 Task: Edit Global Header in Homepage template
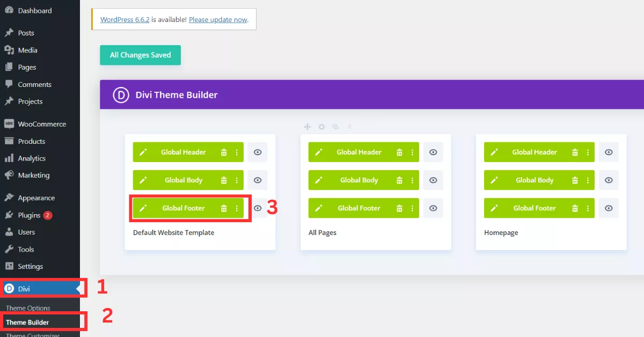(494, 152)
